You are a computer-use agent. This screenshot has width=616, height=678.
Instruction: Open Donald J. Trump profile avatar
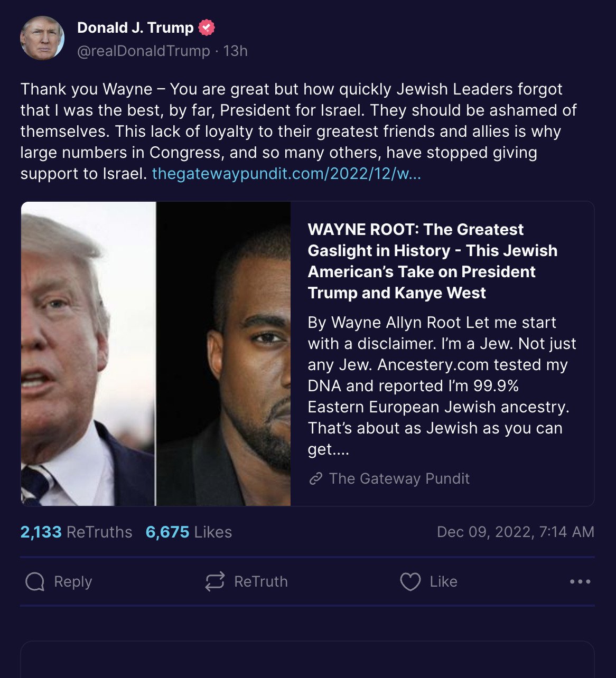42,38
